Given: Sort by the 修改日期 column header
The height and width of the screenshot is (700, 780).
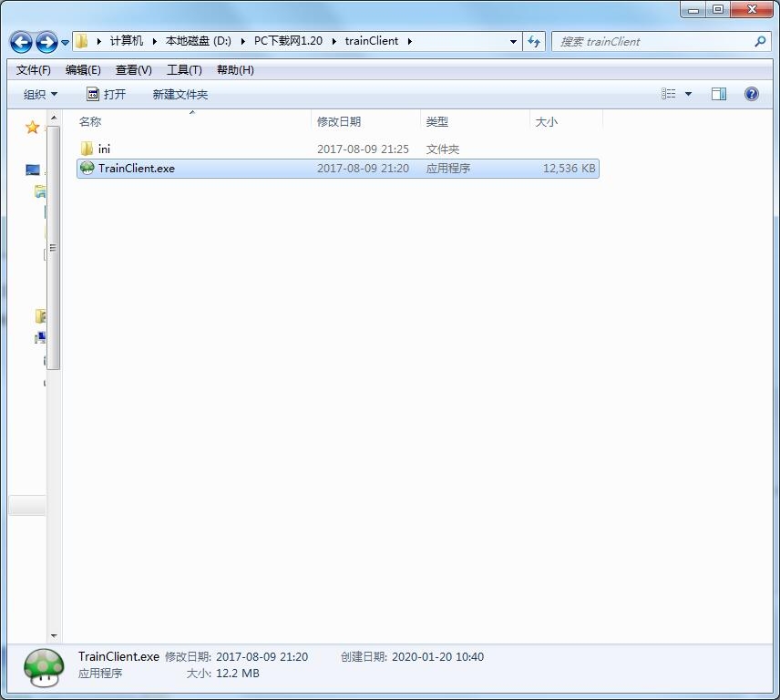Looking at the screenshot, I should pos(366,121).
